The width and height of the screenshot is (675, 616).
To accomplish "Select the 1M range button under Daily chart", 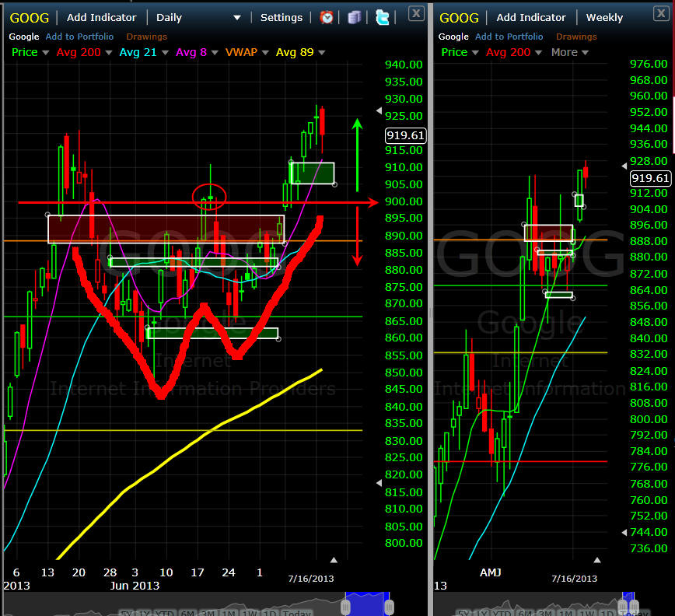I will 229,613.
